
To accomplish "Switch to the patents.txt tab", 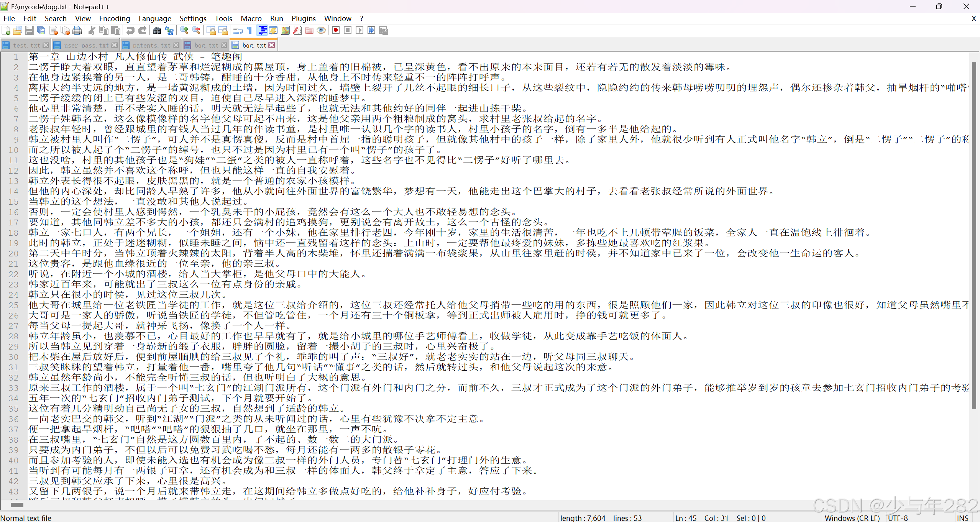I will pos(151,45).
